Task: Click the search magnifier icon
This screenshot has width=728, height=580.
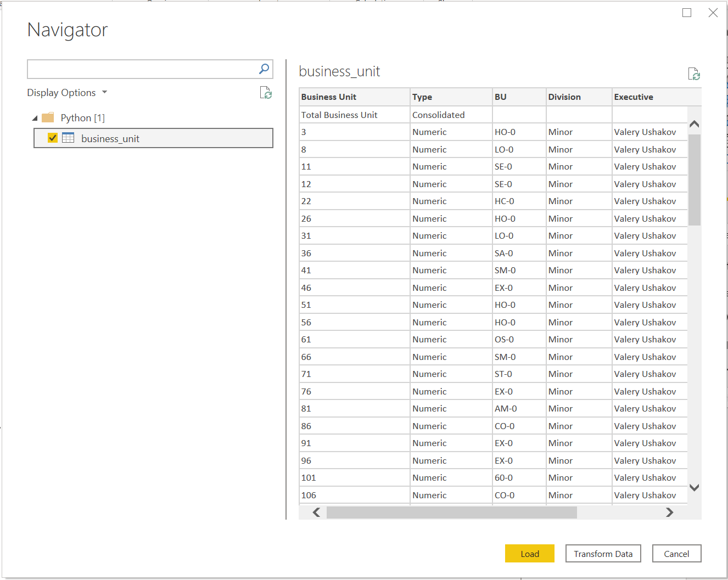Action: tap(264, 69)
